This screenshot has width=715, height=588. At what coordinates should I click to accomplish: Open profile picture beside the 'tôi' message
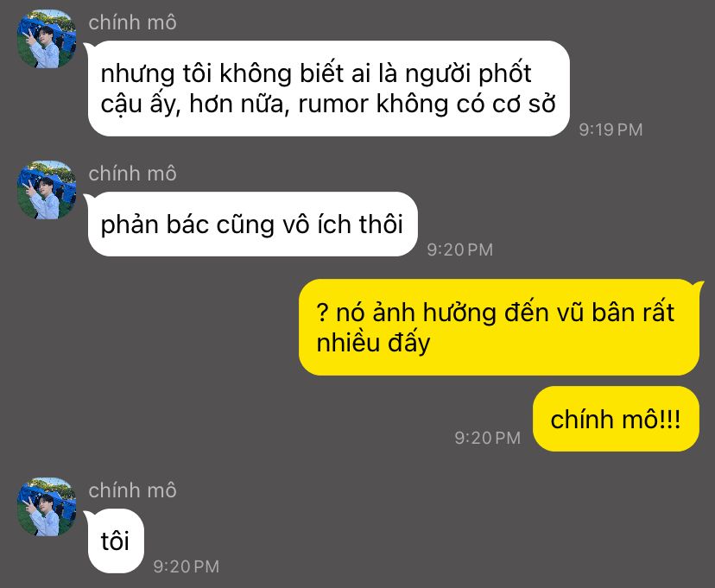47,507
